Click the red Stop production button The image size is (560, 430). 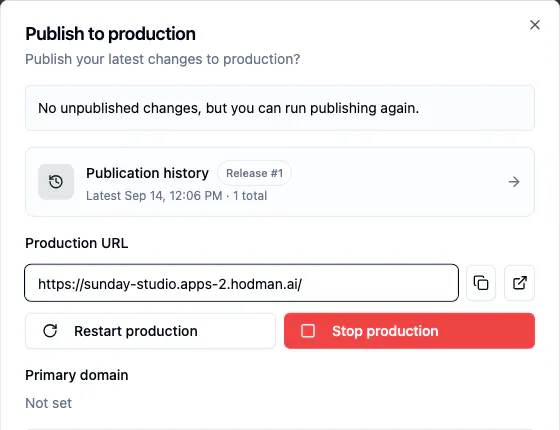409,331
